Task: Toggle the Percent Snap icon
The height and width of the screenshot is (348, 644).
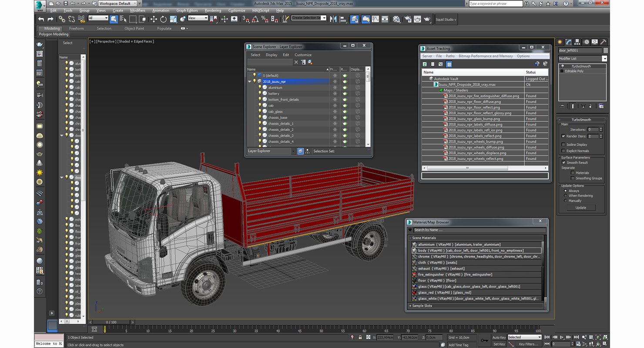Action: (x=265, y=19)
